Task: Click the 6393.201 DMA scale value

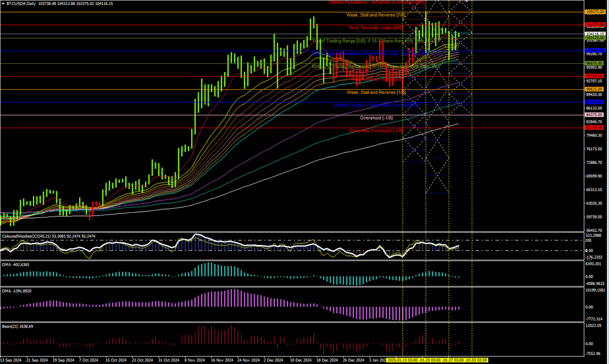Action: (x=594, y=264)
